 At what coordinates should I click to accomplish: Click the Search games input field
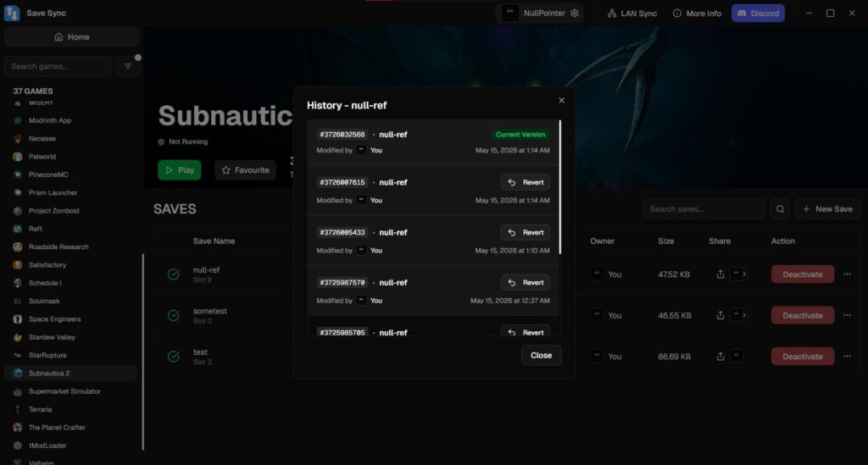[58, 66]
